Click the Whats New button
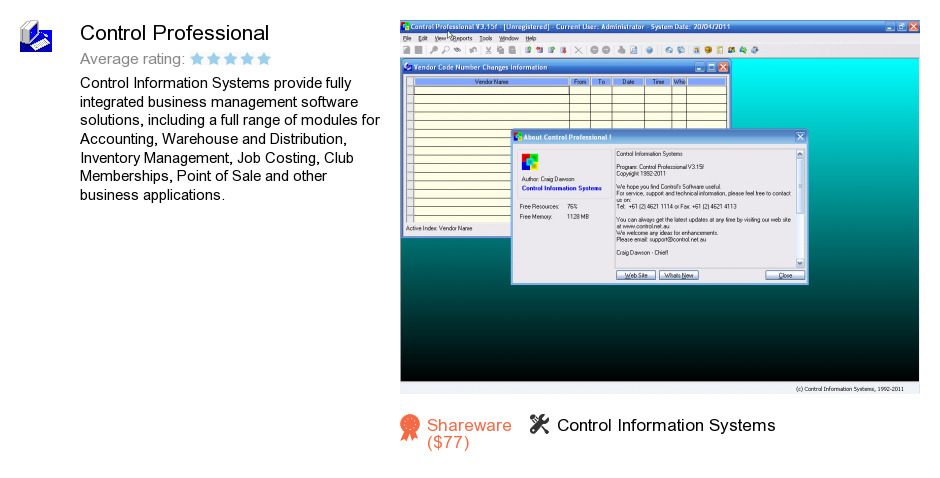 click(x=679, y=275)
